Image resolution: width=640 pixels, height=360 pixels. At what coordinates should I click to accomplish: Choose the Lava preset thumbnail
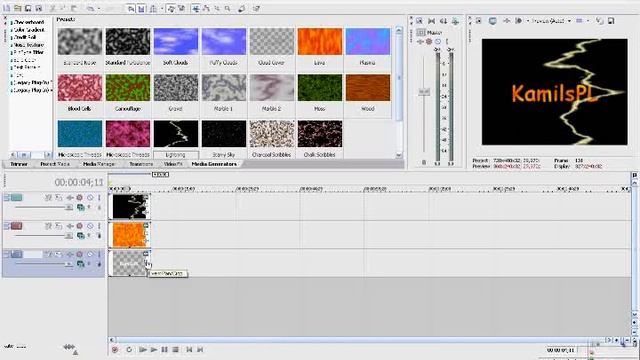coord(320,41)
